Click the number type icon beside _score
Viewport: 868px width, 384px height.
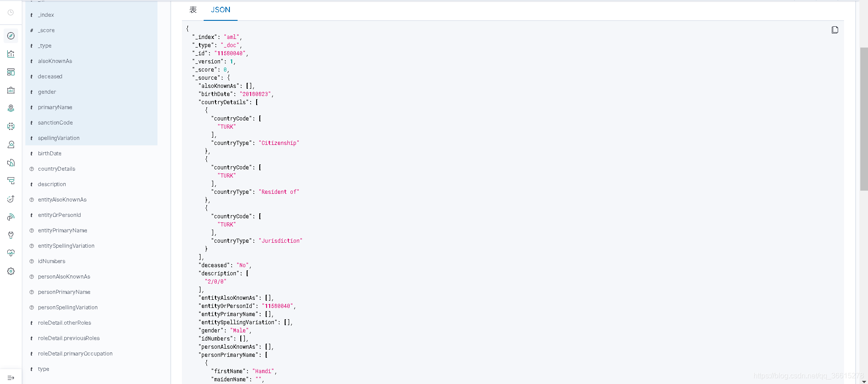32,30
